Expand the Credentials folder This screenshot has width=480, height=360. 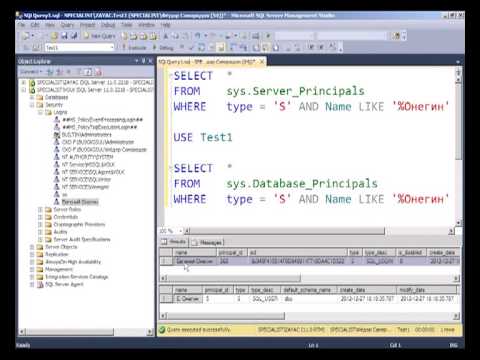tap(40, 217)
